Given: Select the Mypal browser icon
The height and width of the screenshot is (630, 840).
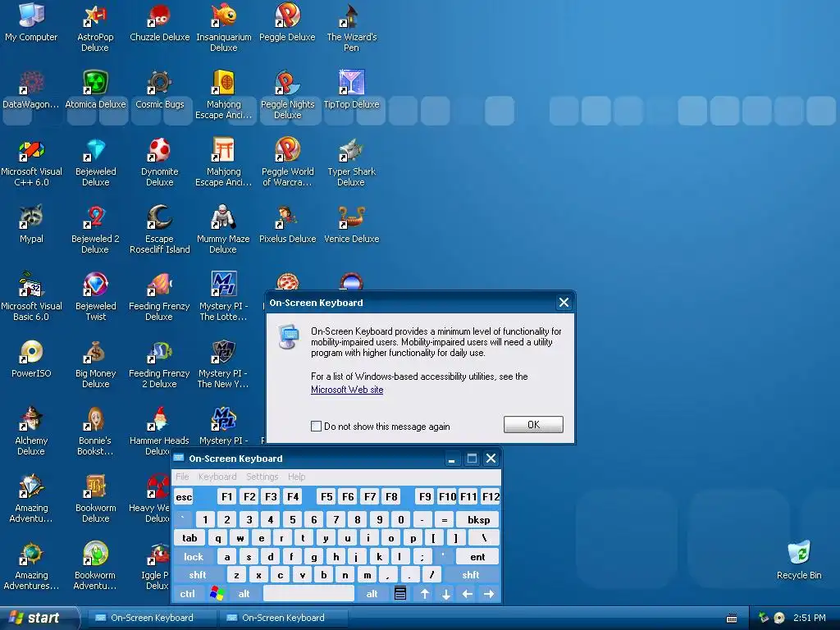Looking at the screenshot, I should point(31,225).
